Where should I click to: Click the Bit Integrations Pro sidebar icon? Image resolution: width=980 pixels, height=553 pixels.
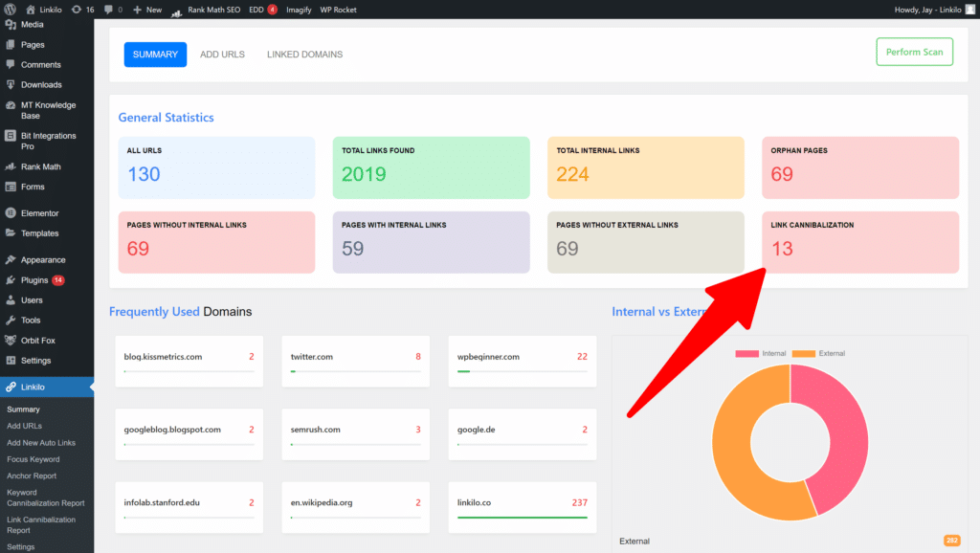click(11, 136)
